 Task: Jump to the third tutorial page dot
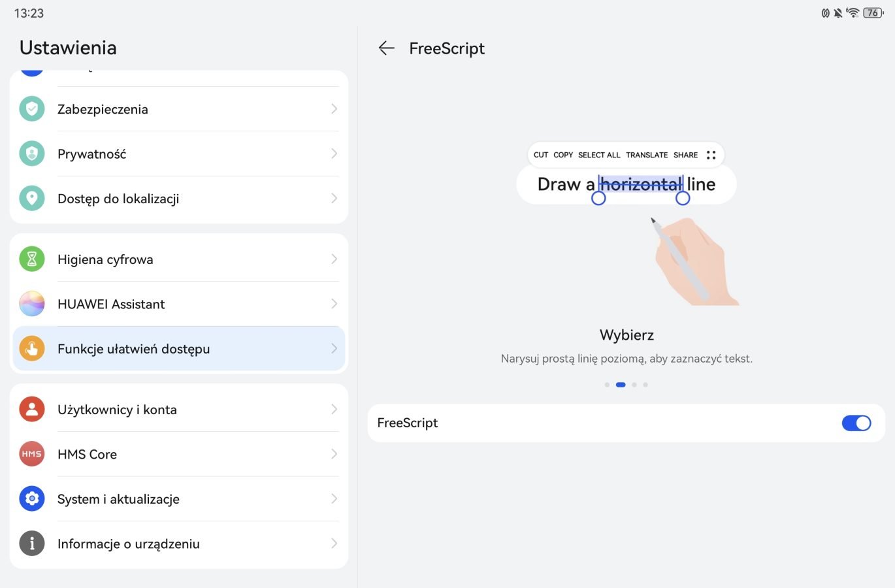(x=634, y=385)
